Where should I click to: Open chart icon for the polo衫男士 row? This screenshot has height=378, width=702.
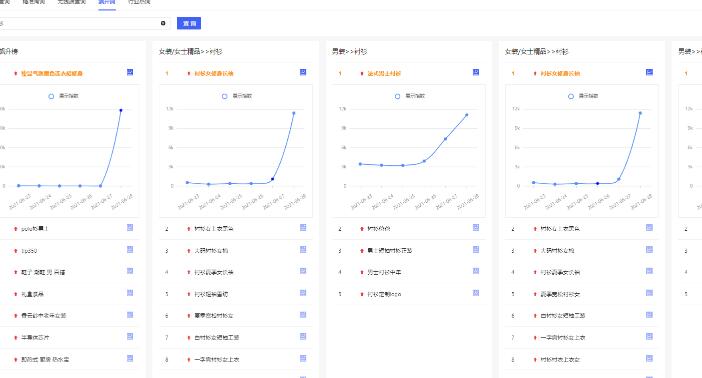point(130,228)
